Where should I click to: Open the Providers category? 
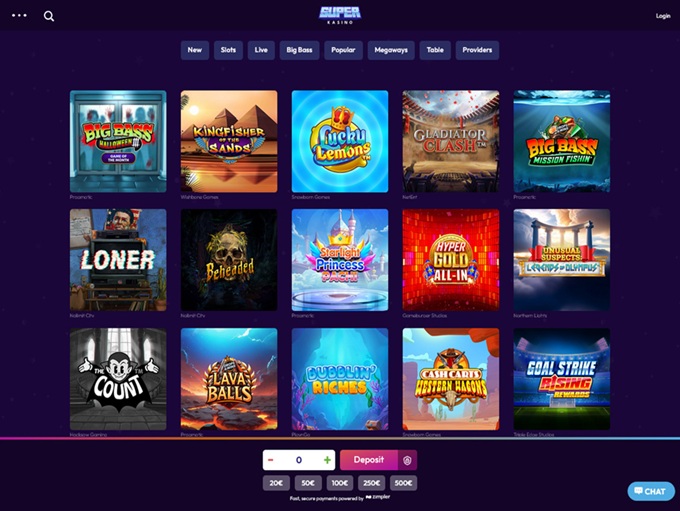tap(477, 50)
